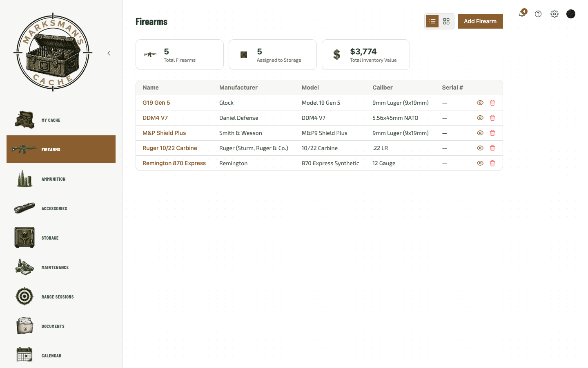
Task: Open M&P Shield Plus link
Action: pos(164,133)
